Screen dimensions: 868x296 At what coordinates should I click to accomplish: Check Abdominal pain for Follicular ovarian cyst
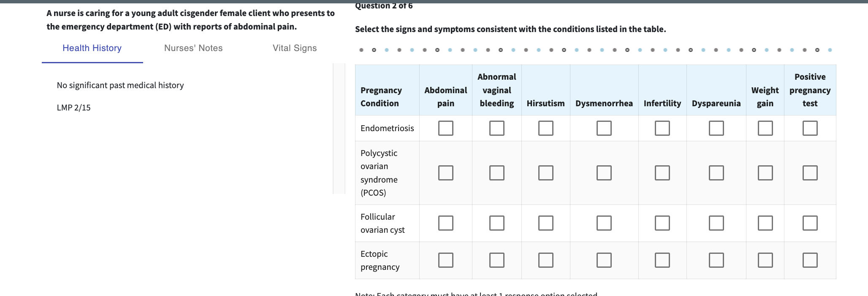[446, 223]
